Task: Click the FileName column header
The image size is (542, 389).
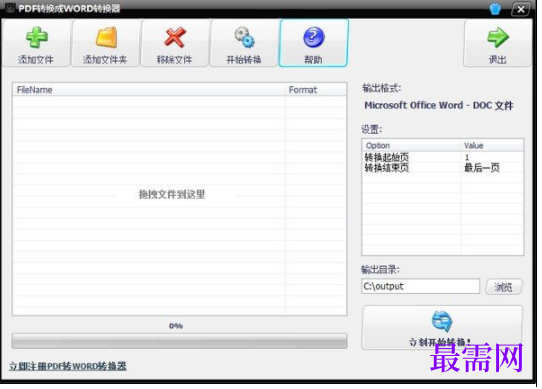Action: coord(149,90)
